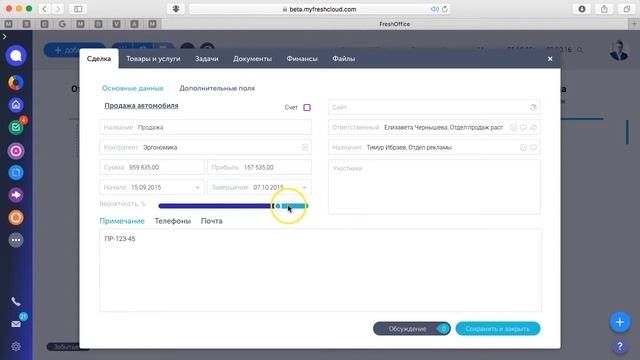Screen dimensions: 640x360
Task: Click the probability slider handle
Action: pos(278,206)
